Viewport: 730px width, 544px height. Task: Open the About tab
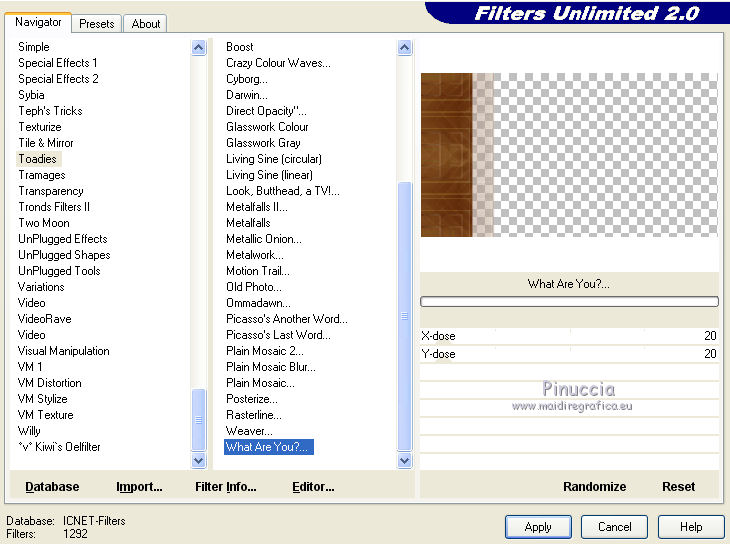coord(145,24)
